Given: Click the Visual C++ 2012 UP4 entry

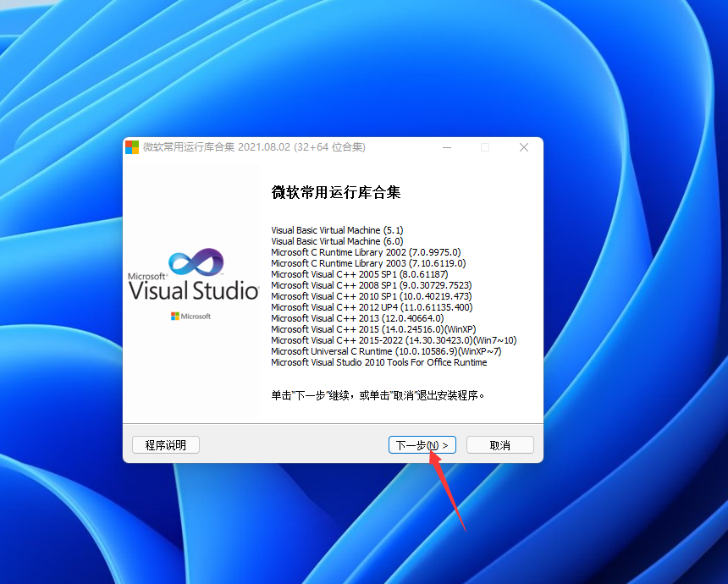Looking at the screenshot, I should tap(372, 307).
